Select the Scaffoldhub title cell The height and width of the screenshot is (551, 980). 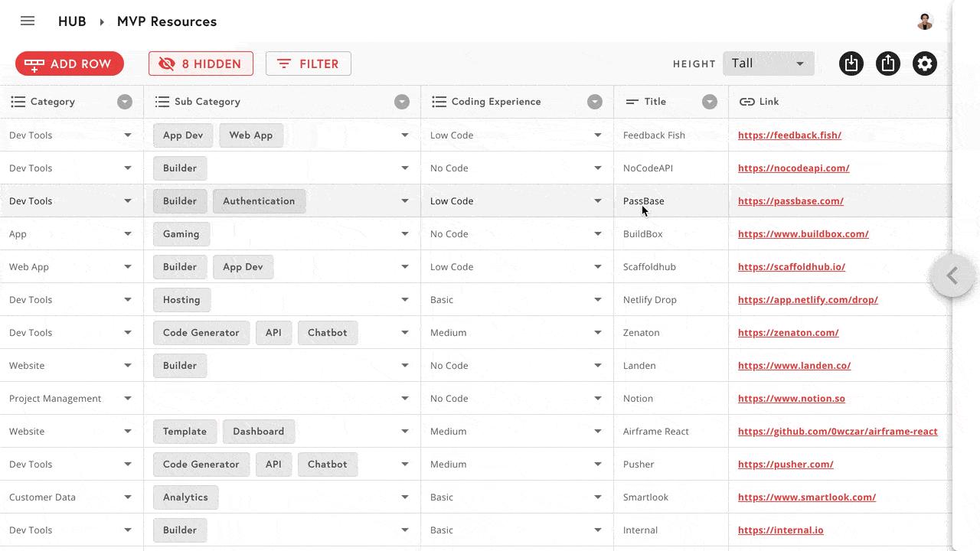tap(649, 267)
